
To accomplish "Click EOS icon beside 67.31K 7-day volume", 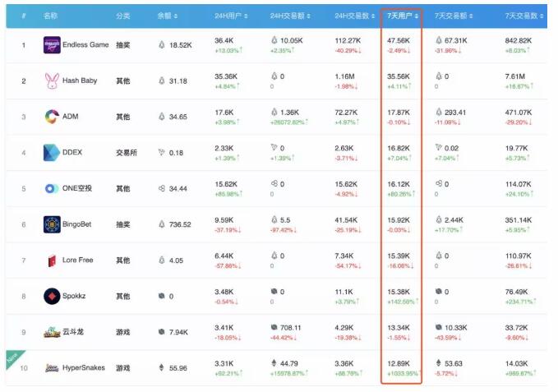I will (x=439, y=40).
